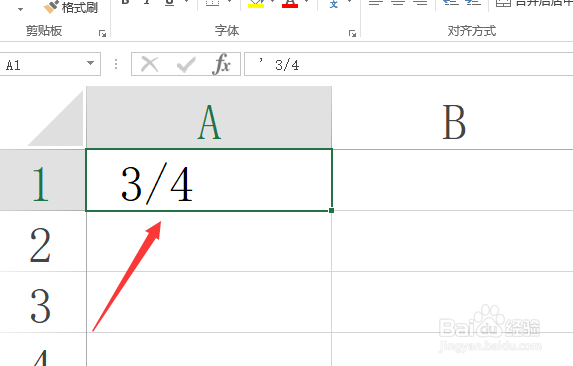Select column B header

pos(453,118)
